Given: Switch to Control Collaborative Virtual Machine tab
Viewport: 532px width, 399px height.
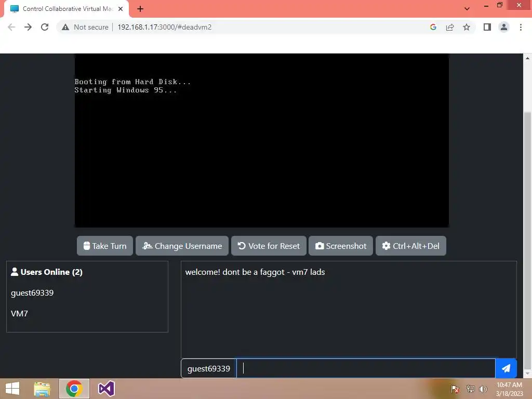Looking at the screenshot, I should (66, 9).
